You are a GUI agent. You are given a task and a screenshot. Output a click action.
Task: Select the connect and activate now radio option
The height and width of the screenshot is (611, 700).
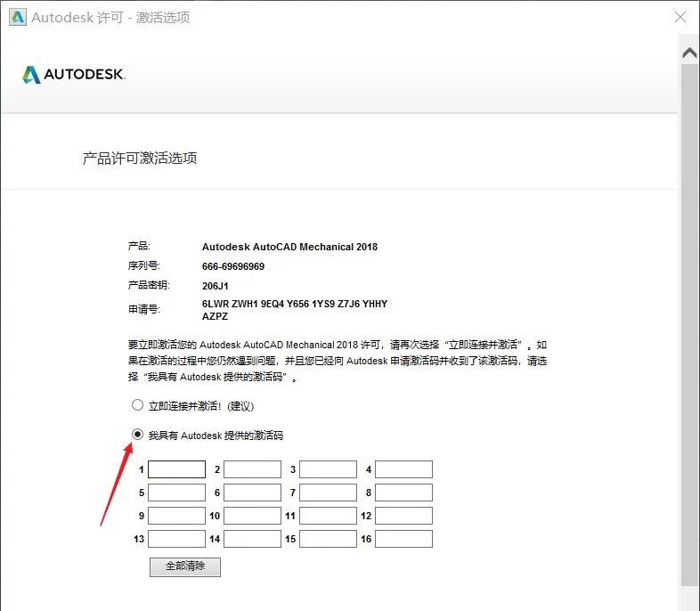137,405
